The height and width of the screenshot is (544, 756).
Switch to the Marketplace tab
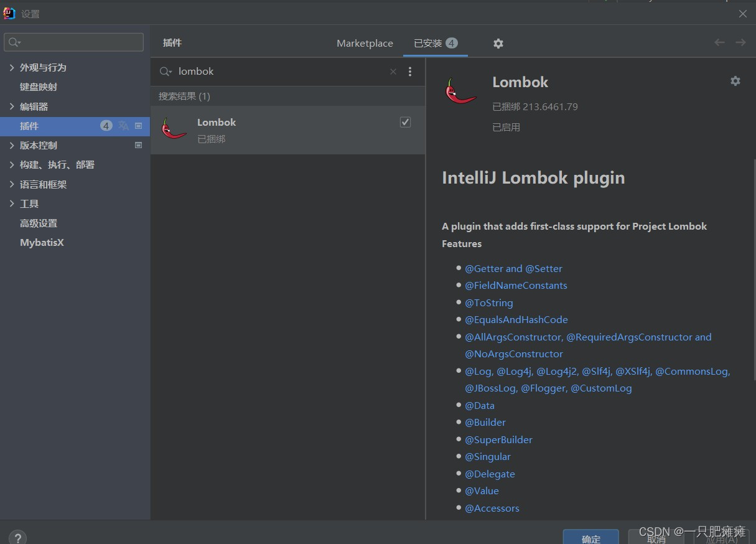pyautogui.click(x=365, y=43)
